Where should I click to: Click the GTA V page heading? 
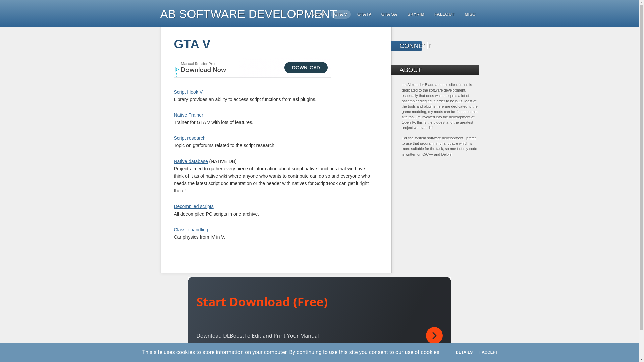click(192, 44)
